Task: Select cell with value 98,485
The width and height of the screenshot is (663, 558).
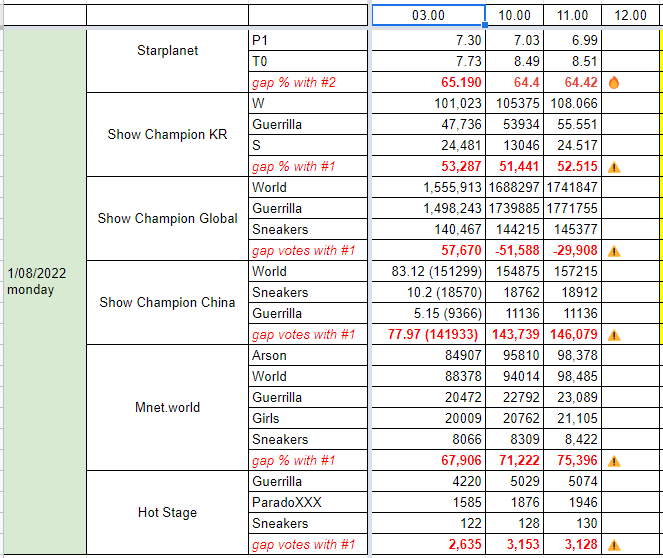Action: 572,376
